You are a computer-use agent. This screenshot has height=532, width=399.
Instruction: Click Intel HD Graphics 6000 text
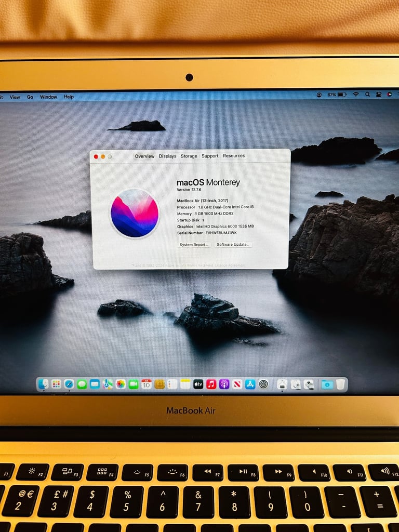tap(224, 227)
